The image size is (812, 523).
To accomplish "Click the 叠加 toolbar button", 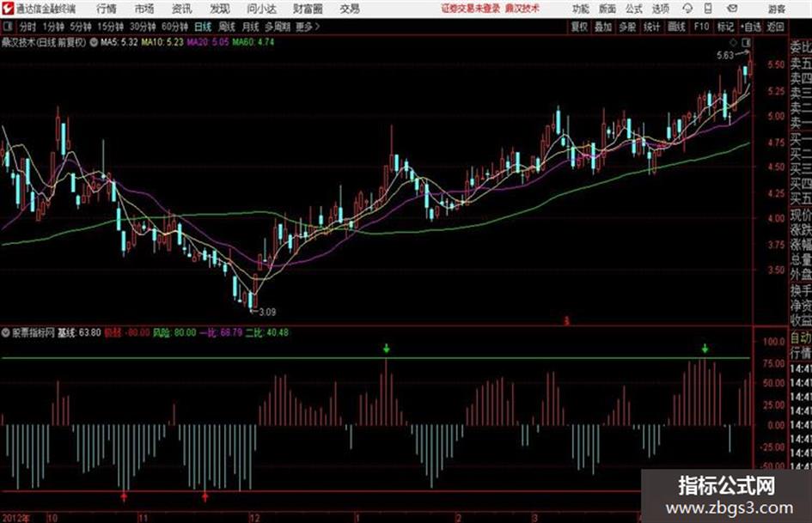I will pos(603,27).
